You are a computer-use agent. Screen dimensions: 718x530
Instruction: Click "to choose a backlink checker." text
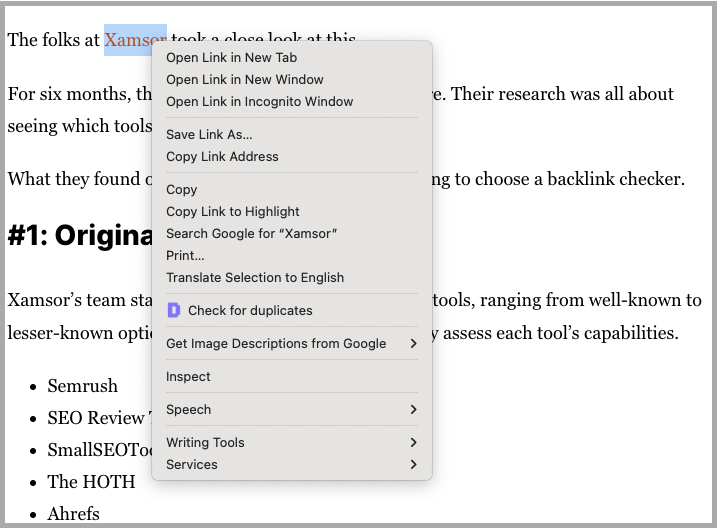(x=570, y=179)
